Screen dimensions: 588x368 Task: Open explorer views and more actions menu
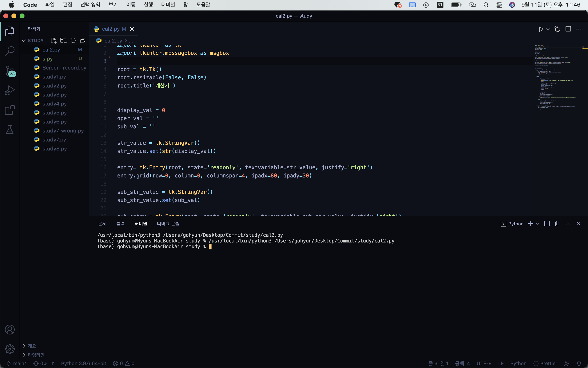[79, 29]
